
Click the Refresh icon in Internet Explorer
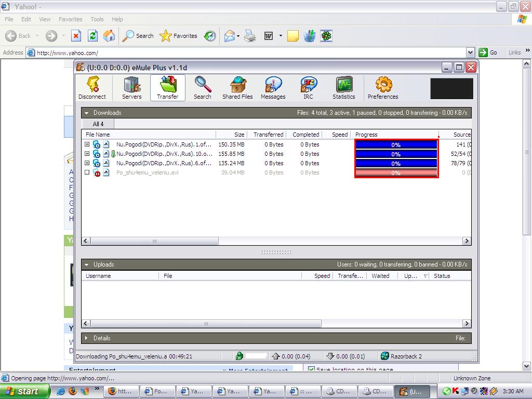[92, 36]
